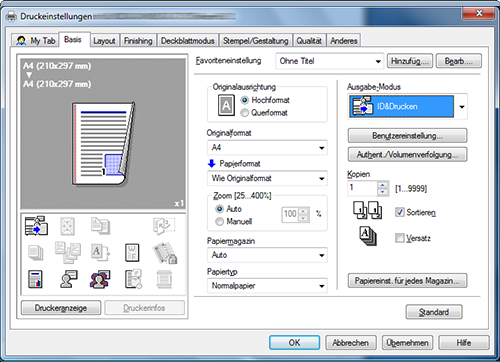
Task: Go to Stempel/Gestaltung tab
Action: click(255, 41)
